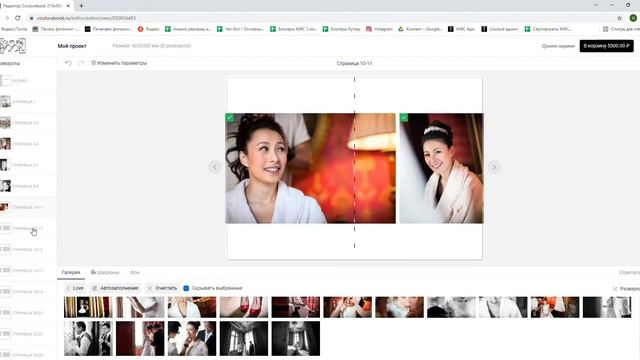The height and width of the screenshot is (360, 640).
Task: Pick the pensive woman with men thumbnail
Action: 192,338
